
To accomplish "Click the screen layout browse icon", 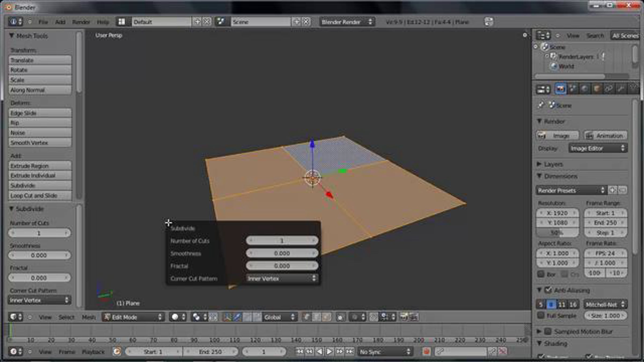I will tap(122, 22).
